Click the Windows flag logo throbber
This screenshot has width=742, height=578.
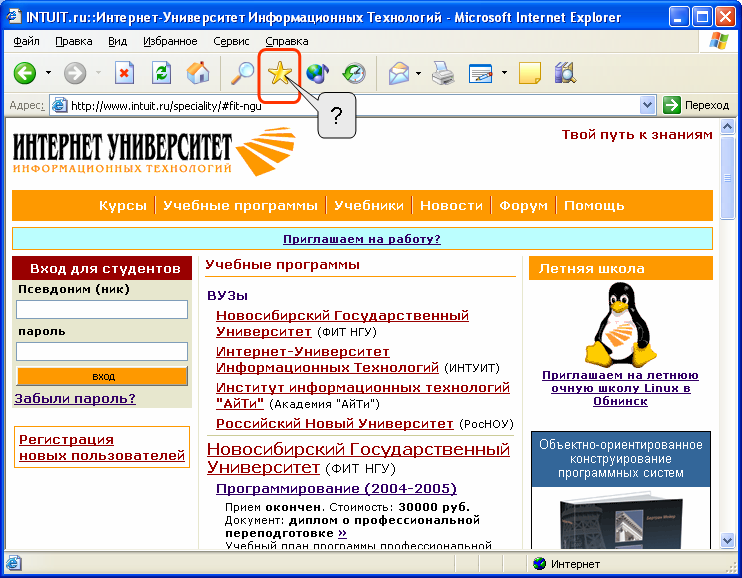pyautogui.click(x=719, y=41)
